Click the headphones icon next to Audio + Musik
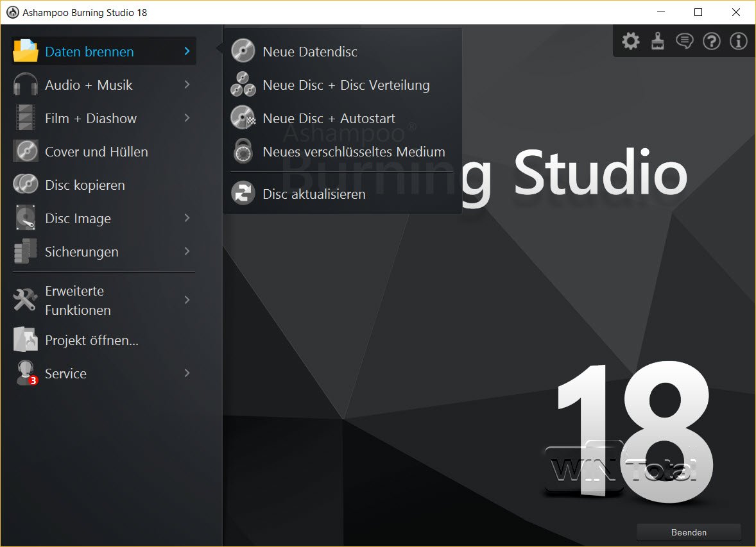756x547 pixels. [26, 85]
